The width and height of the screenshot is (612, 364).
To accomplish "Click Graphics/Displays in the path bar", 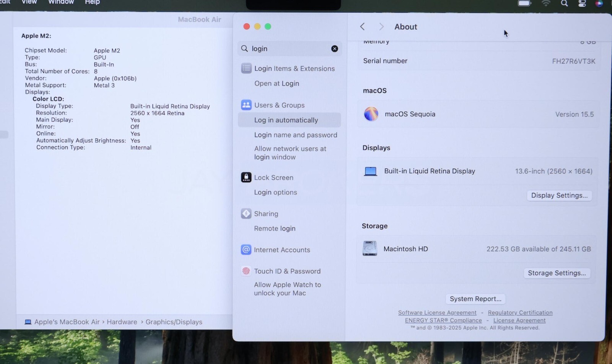I will pyautogui.click(x=174, y=322).
